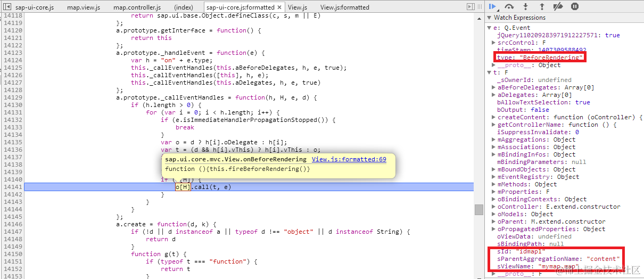Open the map.view.js tab
The height and width of the screenshot is (279, 644).
pos(85,7)
